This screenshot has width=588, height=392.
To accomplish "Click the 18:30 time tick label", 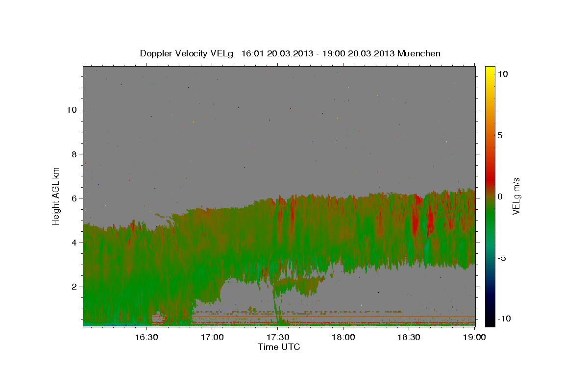I will coord(409,337).
